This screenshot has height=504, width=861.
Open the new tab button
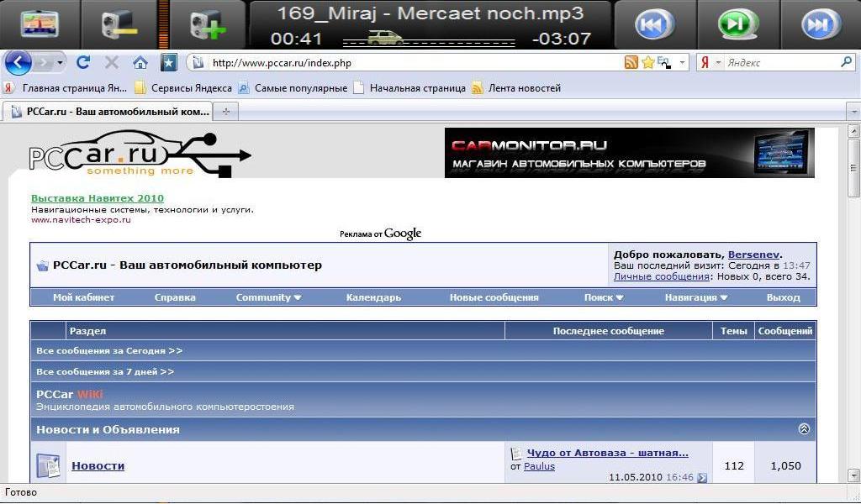225,111
